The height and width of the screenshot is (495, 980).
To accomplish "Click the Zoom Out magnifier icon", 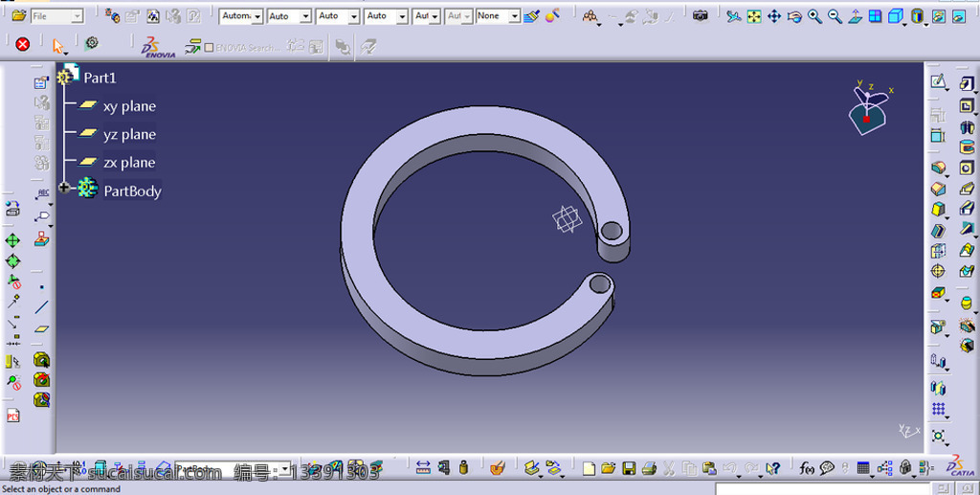I will tap(835, 16).
